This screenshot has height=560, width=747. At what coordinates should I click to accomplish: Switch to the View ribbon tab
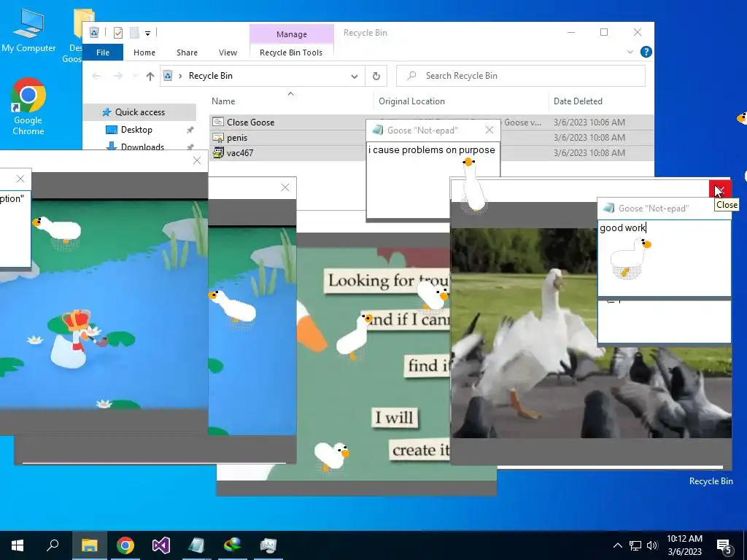pos(228,52)
